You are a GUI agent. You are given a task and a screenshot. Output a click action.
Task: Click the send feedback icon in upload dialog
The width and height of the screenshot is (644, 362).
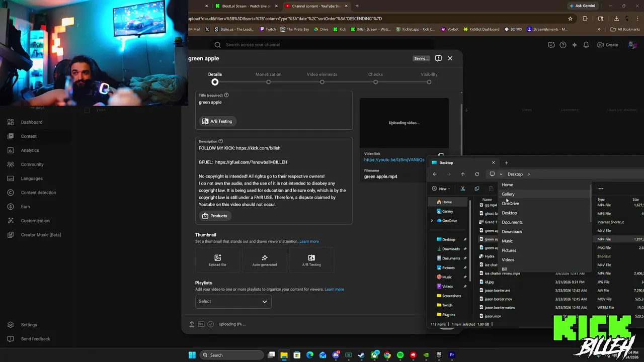tap(438, 58)
